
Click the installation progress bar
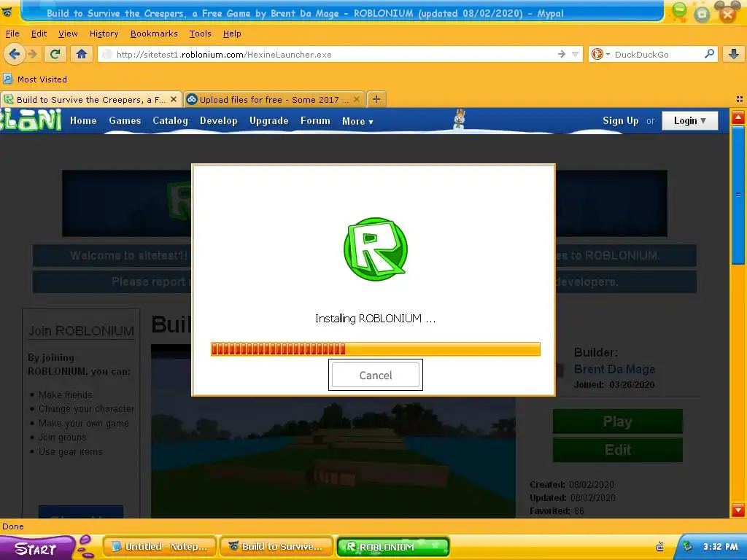376,349
